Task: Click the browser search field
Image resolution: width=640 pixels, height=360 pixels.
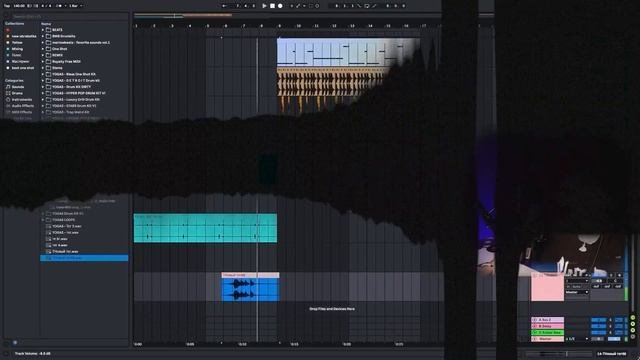Action: pyautogui.click(x=67, y=17)
